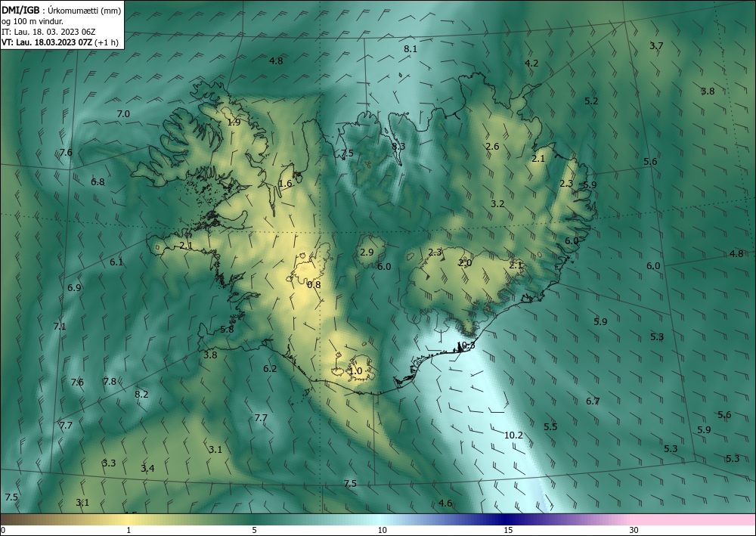Screen dimensions: 756x536
Task: Click the "(+1 h)" forecast offset
Action: tap(107, 42)
